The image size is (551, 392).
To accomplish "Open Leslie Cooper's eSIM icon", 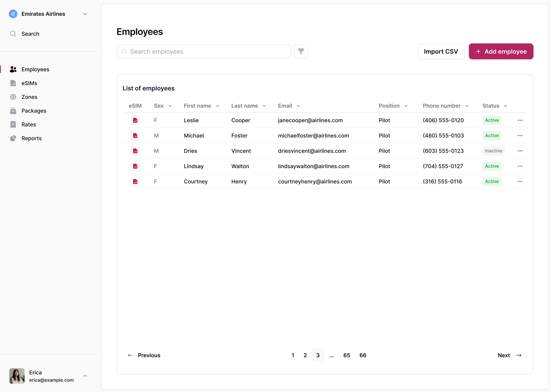I will click(x=135, y=120).
